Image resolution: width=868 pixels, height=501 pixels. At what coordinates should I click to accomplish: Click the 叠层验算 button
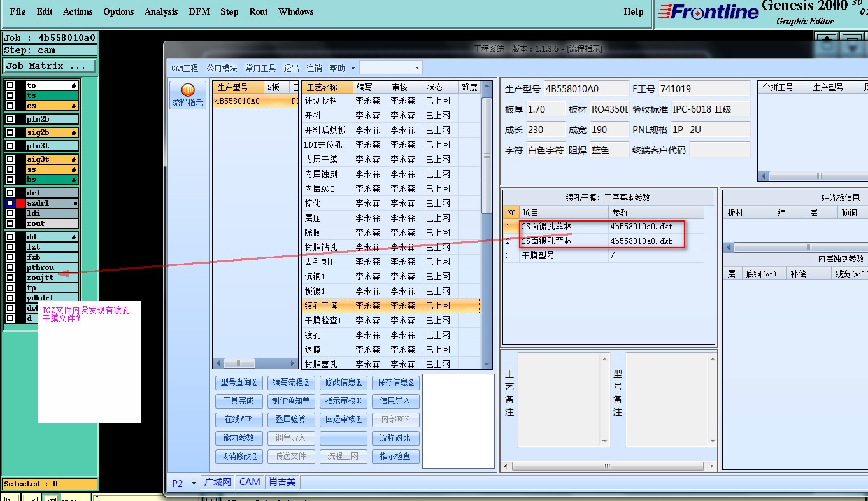tap(291, 419)
